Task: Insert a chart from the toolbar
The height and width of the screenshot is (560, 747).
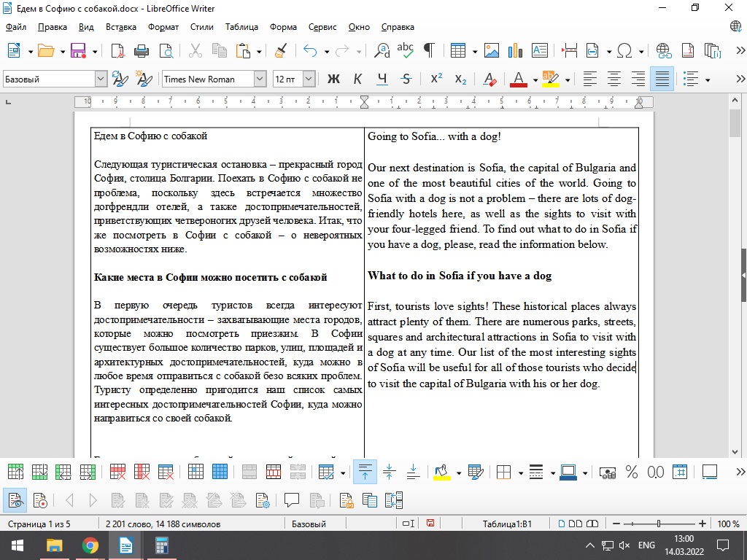Action: (516, 50)
